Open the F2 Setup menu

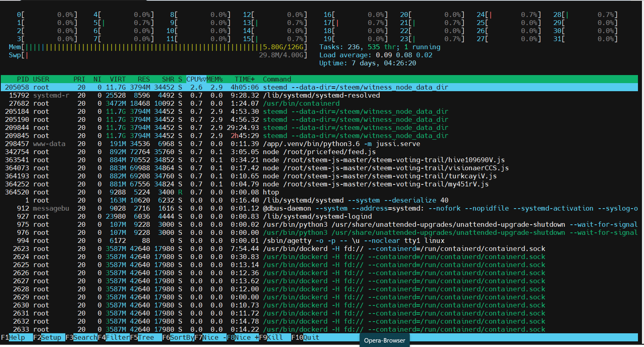[49, 337]
